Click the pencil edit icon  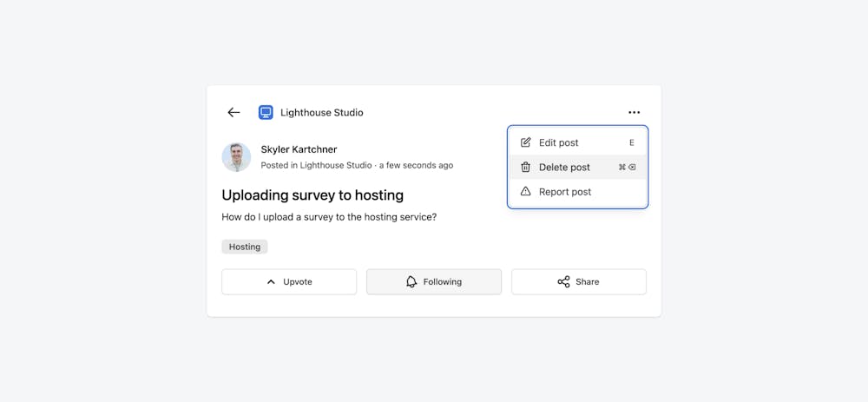tap(525, 142)
